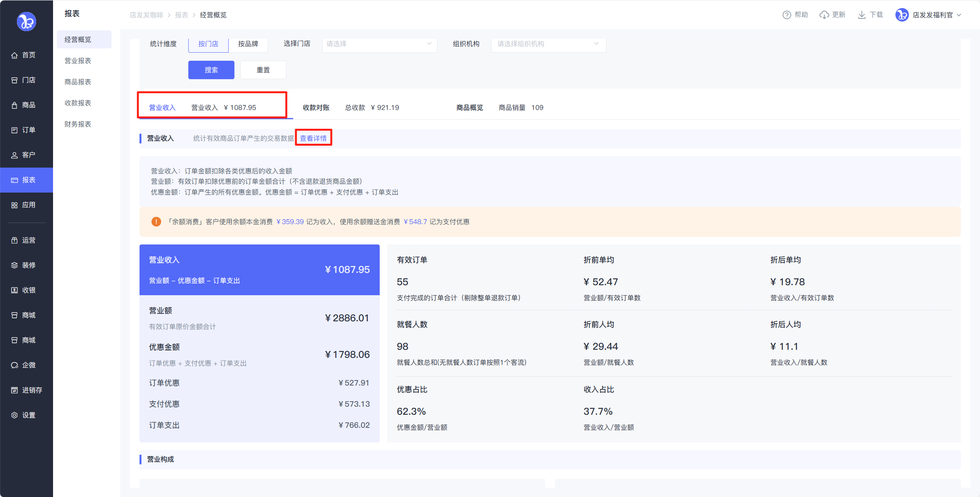Screen dimensions: 980x497
Task: Open the 进销存 inventory icon
Action: tap(15, 391)
